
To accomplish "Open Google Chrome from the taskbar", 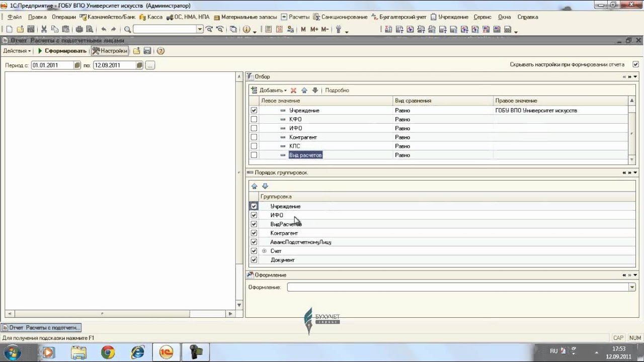I will (x=107, y=352).
